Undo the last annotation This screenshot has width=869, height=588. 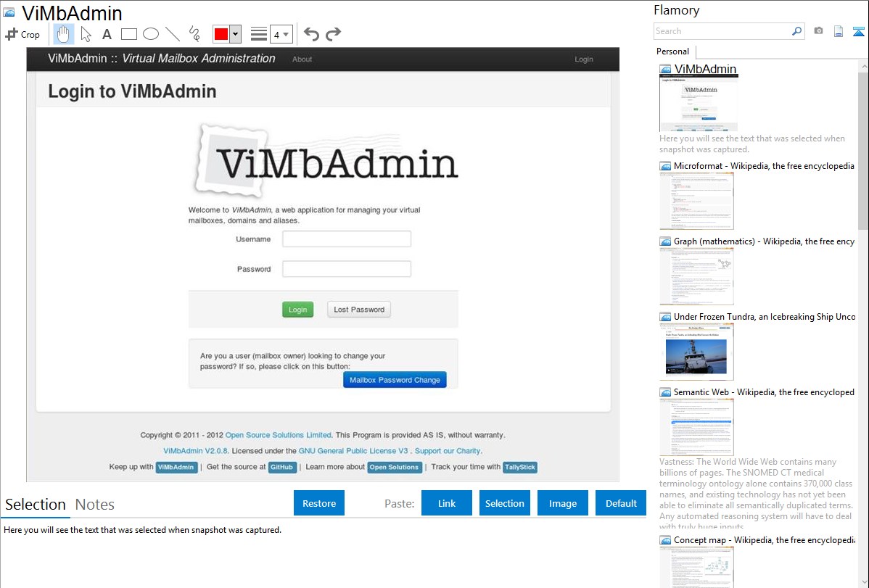(311, 34)
